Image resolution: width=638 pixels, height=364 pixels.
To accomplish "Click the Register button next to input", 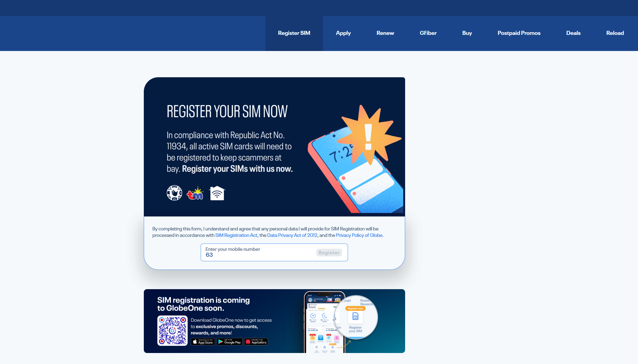I will click(329, 252).
